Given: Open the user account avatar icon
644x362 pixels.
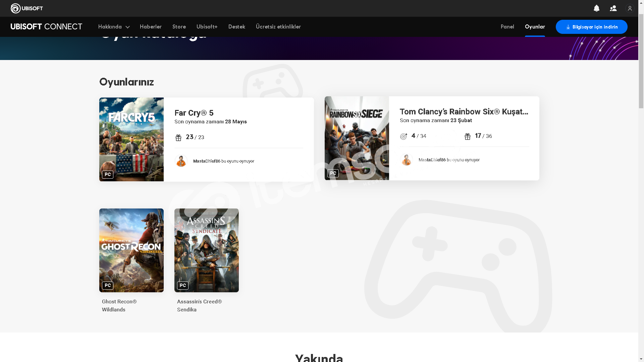Looking at the screenshot, I should (630, 8).
